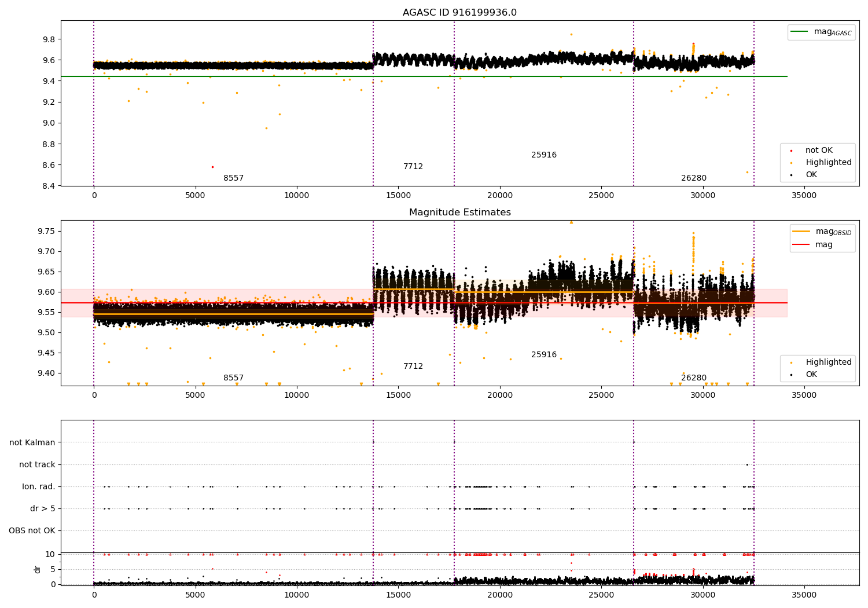Click the mag OBSID legend entry
This screenshot has height=608, width=868.
pyautogui.click(x=822, y=232)
